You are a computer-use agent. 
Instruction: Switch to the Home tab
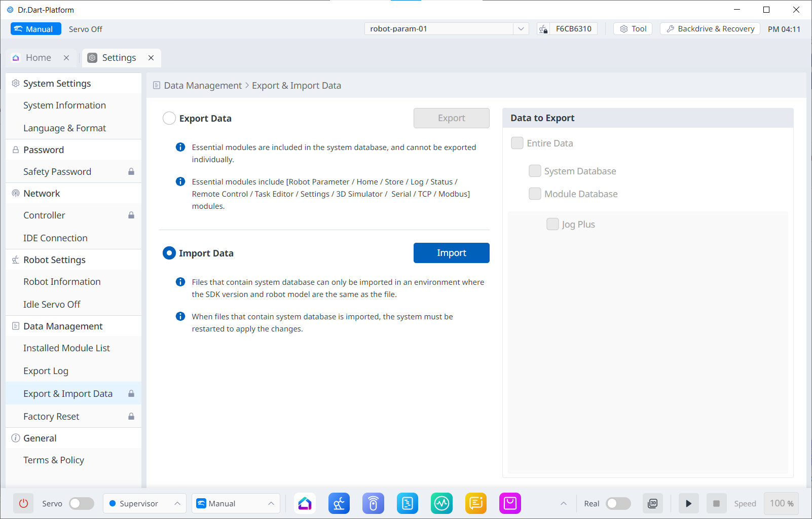[38, 58]
